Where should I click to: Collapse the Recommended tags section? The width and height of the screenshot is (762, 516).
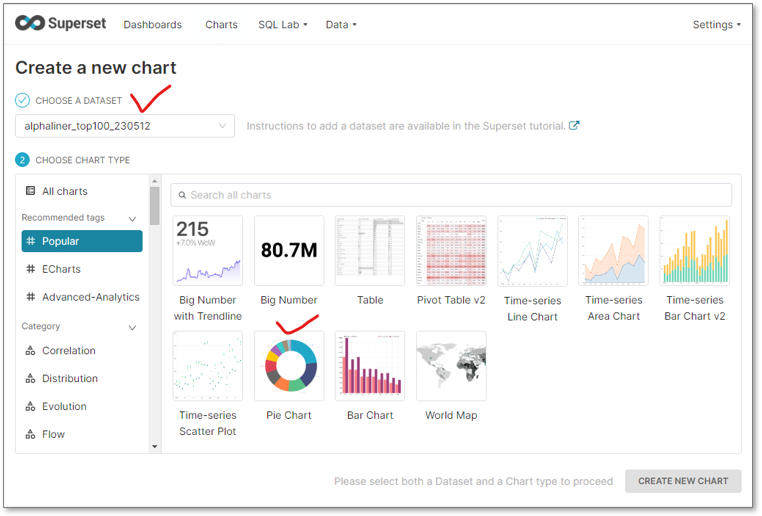(x=132, y=219)
